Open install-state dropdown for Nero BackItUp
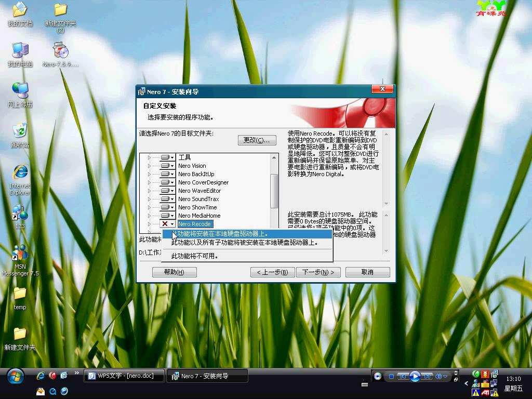532x399 pixels. pos(168,174)
